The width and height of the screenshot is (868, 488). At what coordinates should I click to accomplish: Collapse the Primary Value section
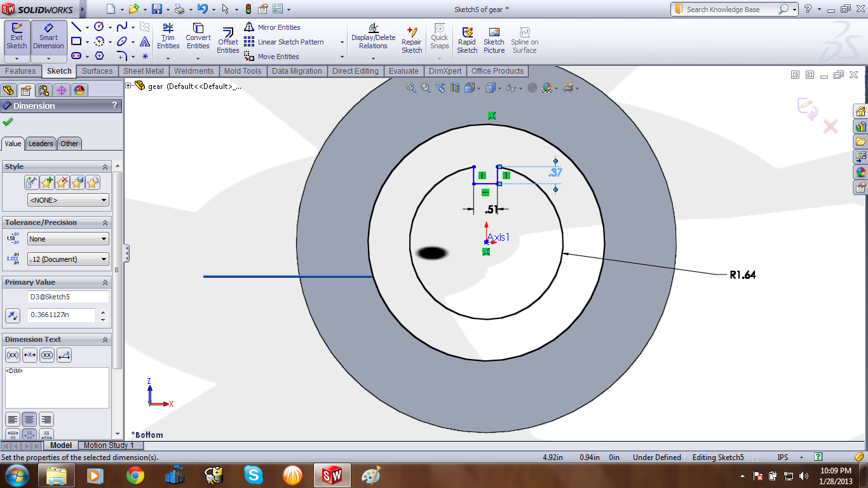(x=105, y=282)
